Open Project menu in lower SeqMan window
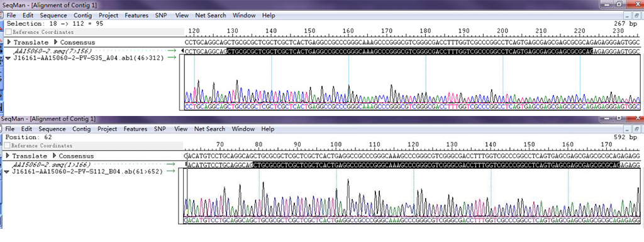The image size is (644, 242). (108, 129)
